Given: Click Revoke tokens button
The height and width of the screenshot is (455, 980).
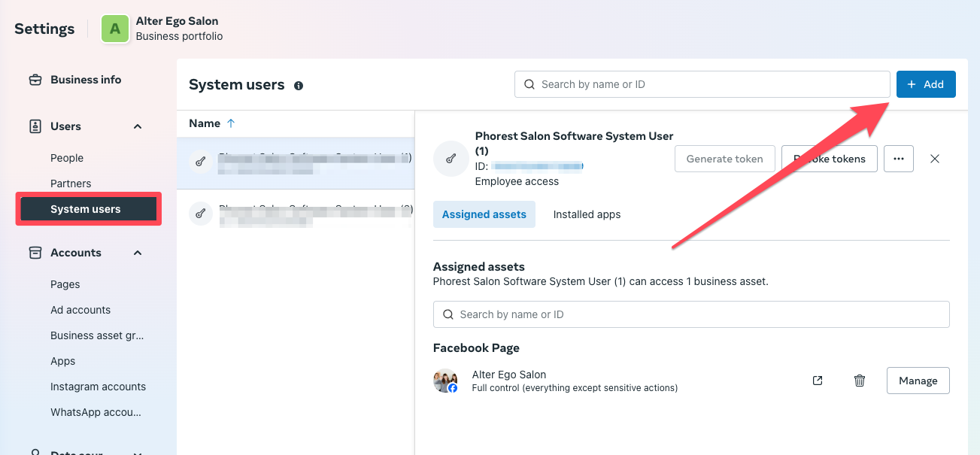Looking at the screenshot, I should pyautogui.click(x=830, y=159).
